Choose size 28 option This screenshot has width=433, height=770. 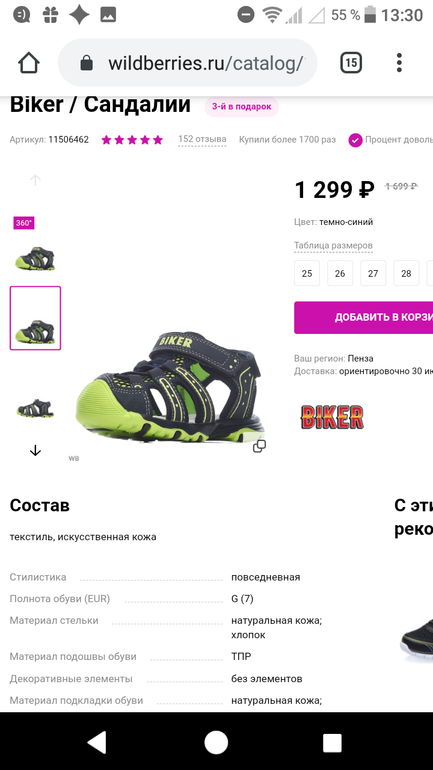tap(406, 274)
